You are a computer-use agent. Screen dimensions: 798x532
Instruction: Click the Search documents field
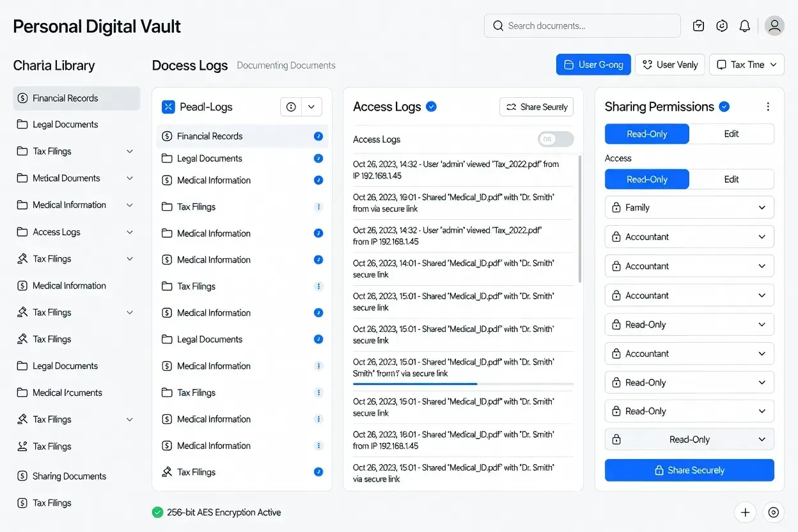coord(583,26)
